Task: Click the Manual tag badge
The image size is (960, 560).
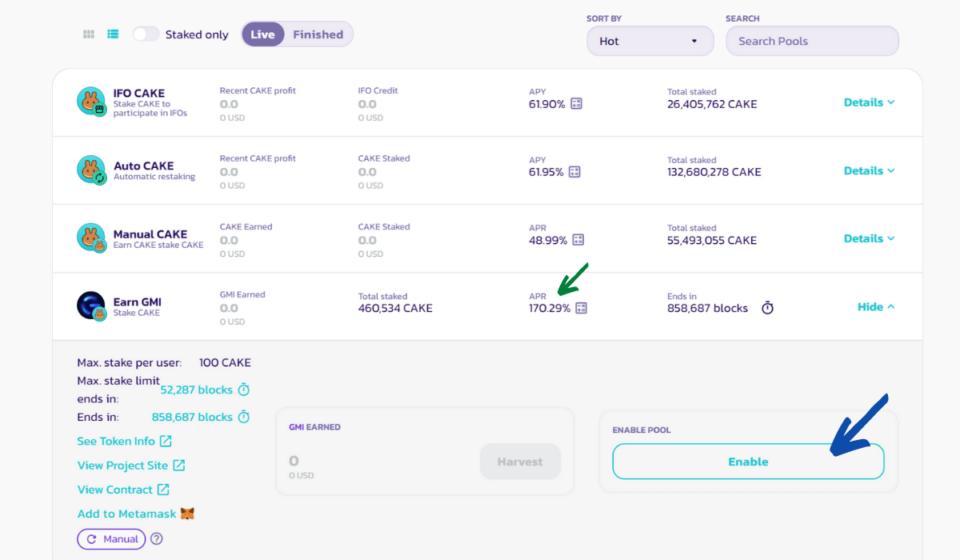Action: [x=111, y=539]
